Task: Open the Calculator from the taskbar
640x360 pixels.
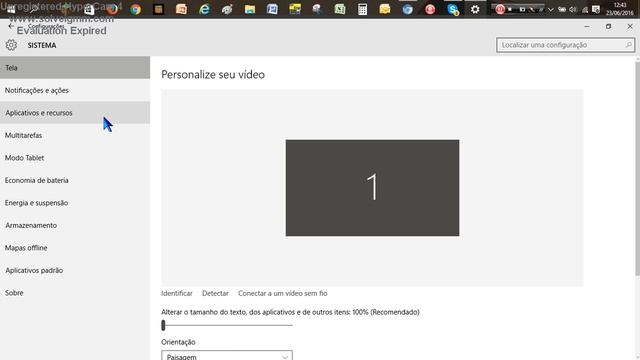Action: click(x=362, y=9)
